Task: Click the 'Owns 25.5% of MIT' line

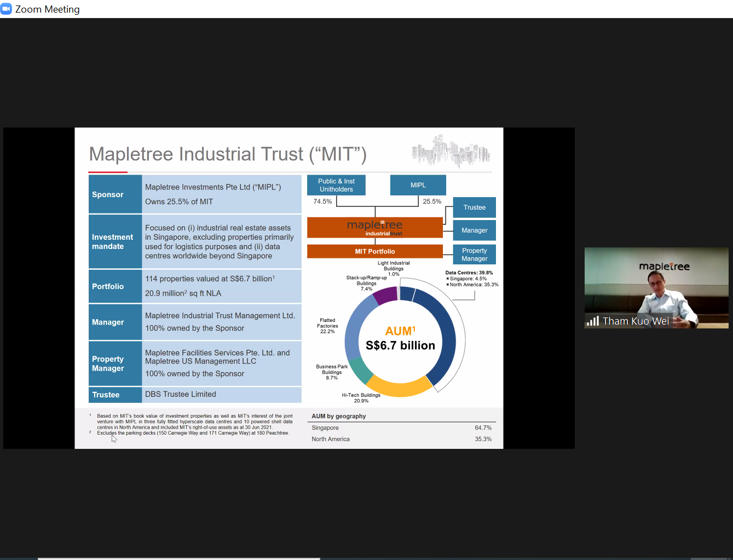Action: pyautogui.click(x=179, y=201)
